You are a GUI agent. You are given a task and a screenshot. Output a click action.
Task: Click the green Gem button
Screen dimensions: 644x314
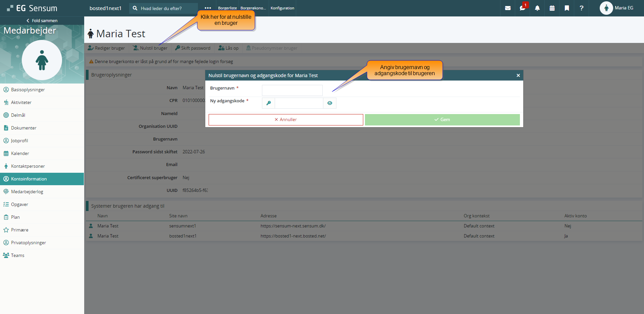442,120
